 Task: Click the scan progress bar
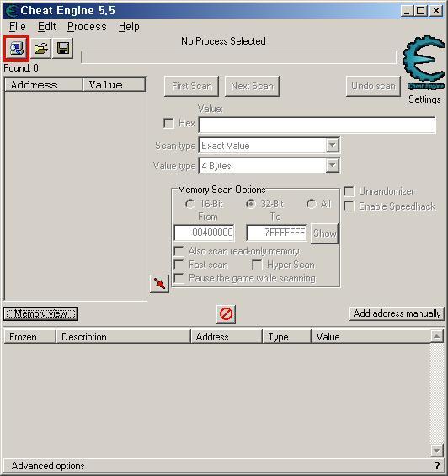tap(238, 57)
